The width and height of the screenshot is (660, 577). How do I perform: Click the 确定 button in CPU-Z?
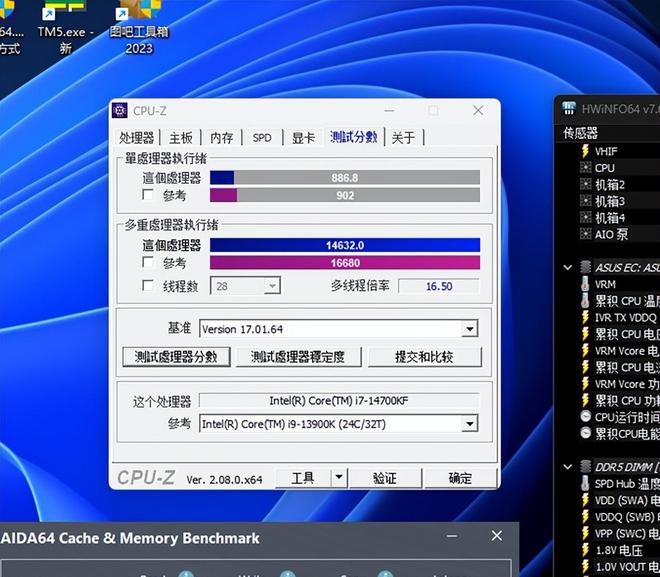coord(460,478)
